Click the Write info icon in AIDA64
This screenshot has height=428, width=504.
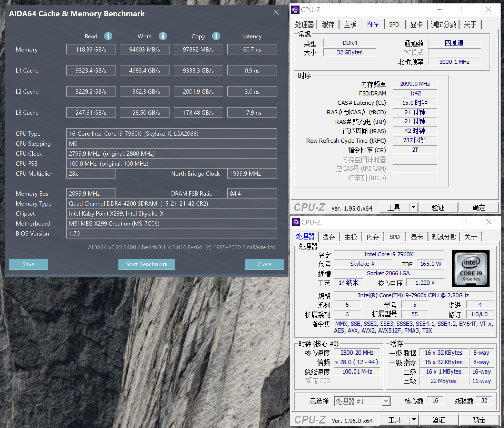coord(163,36)
